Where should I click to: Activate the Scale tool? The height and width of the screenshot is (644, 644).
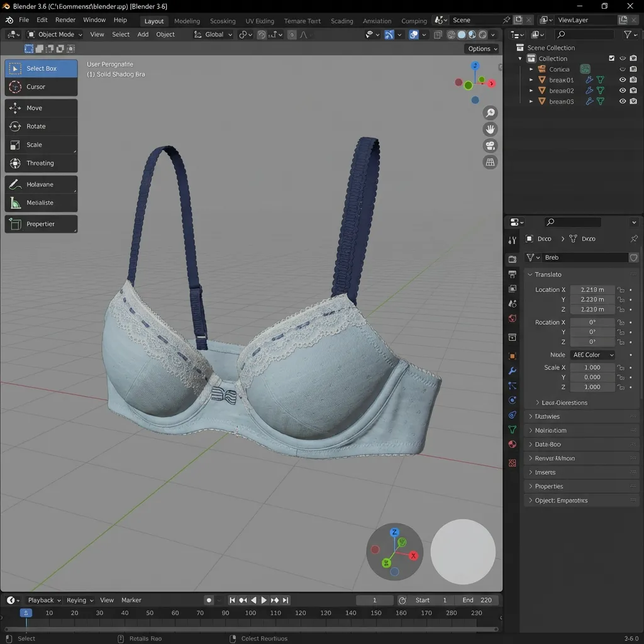(x=40, y=145)
